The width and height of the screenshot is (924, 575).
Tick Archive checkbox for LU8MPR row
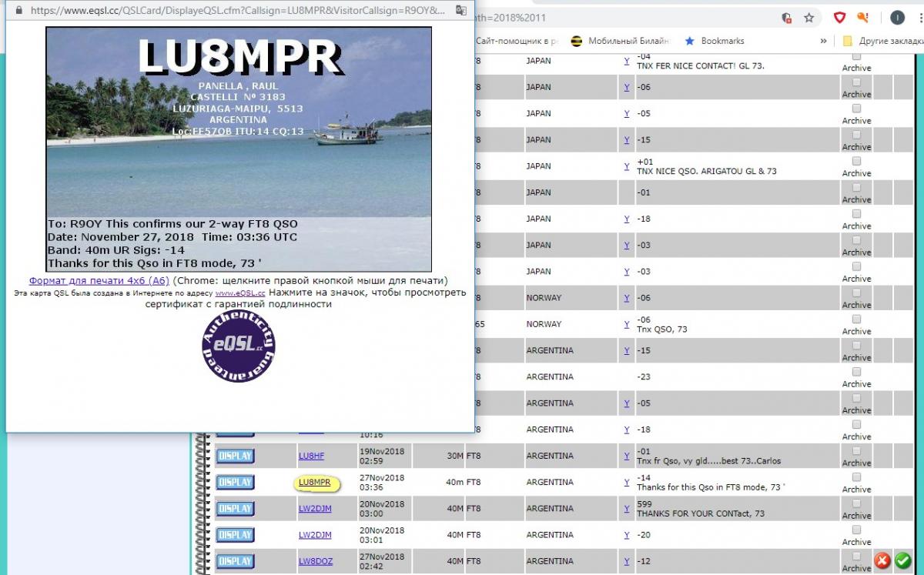[x=856, y=476]
